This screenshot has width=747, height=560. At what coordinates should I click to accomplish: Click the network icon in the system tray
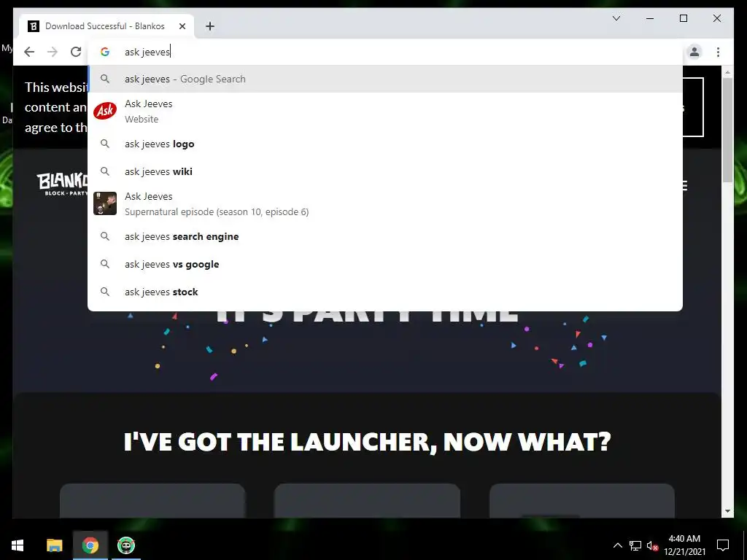click(x=635, y=545)
